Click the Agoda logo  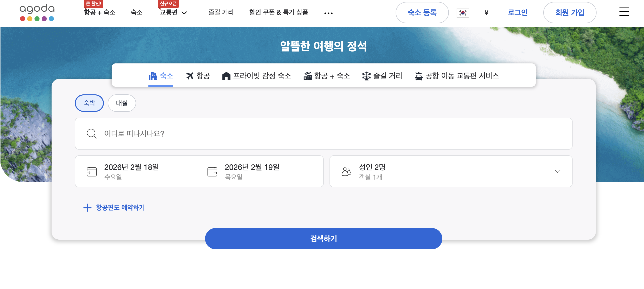(x=37, y=13)
